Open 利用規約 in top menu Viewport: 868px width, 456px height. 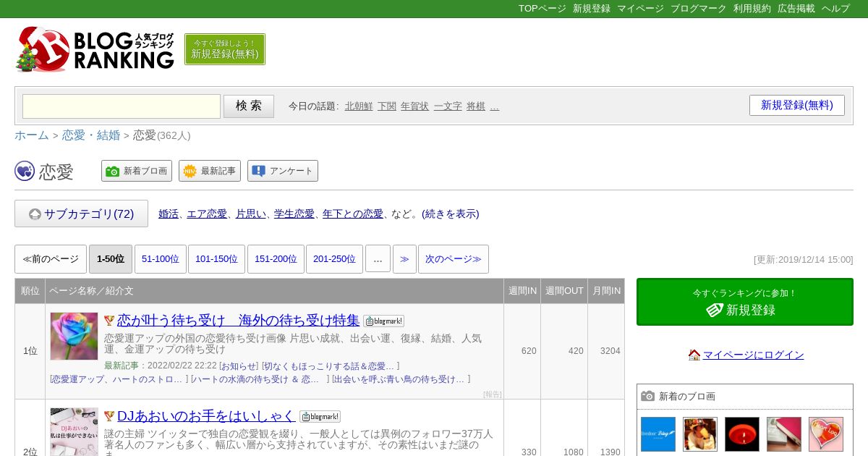[x=752, y=9]
